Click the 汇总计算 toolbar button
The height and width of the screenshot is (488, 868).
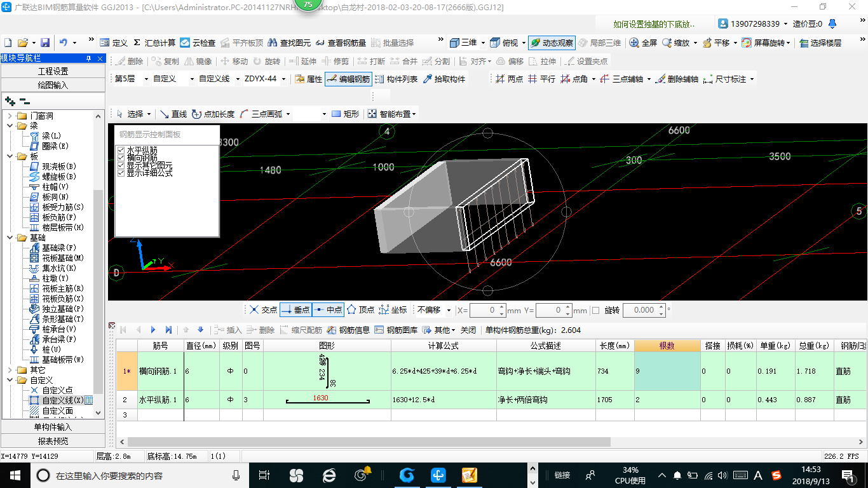(154, 43)
